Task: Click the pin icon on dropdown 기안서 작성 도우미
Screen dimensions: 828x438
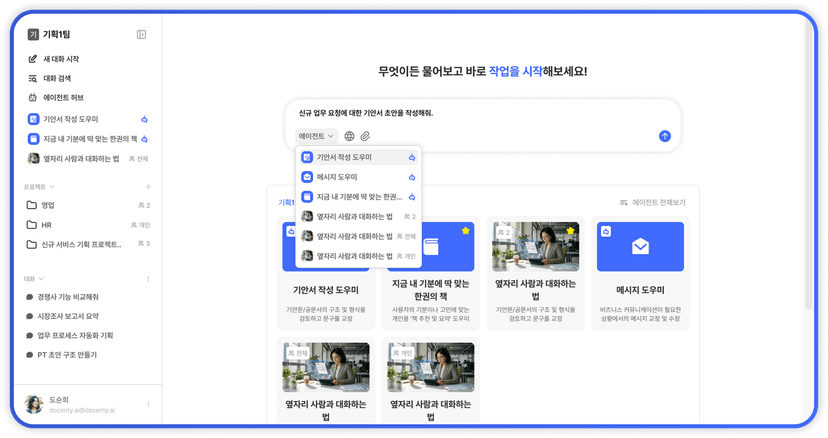Action: point(412,157)
